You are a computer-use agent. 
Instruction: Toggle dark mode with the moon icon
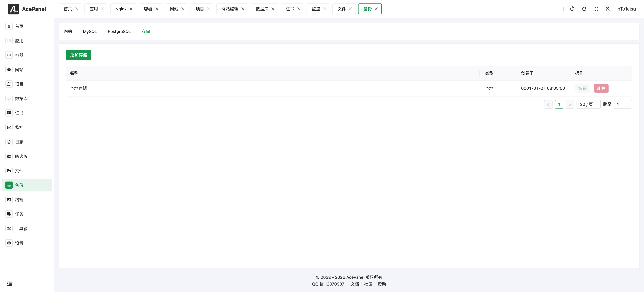608,9
